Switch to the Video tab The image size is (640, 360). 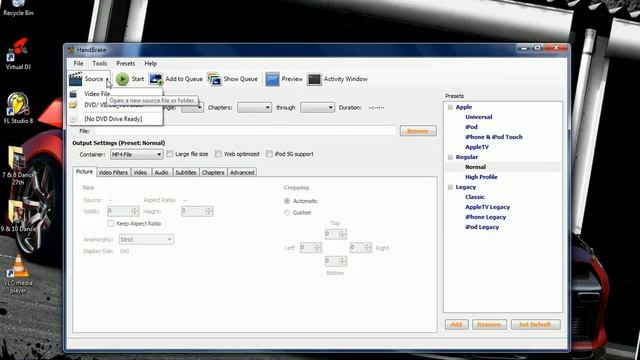(x=140, y=173)
